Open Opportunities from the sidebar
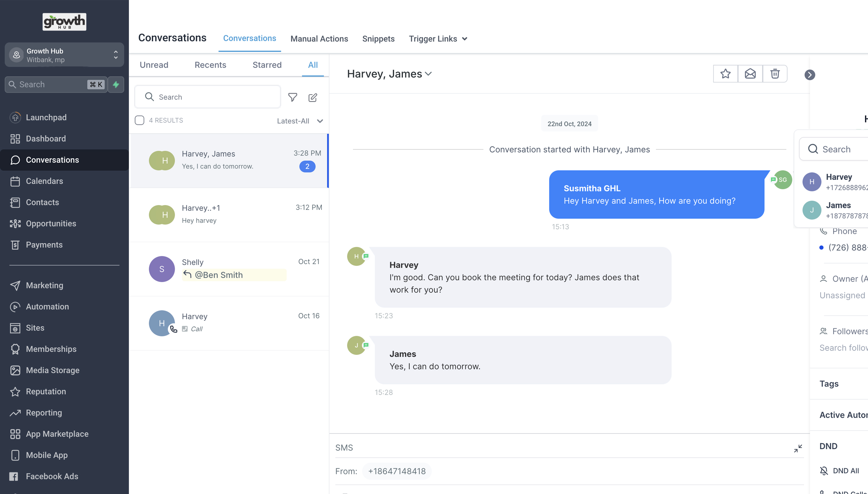The height and width of the screenshot is (494, 868). coord(51,223)
